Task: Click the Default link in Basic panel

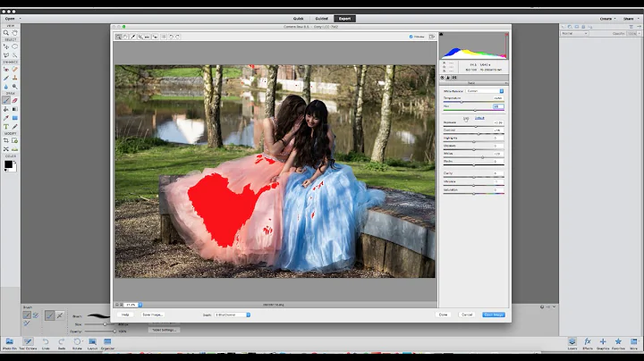Action: (x=479, y=118)
